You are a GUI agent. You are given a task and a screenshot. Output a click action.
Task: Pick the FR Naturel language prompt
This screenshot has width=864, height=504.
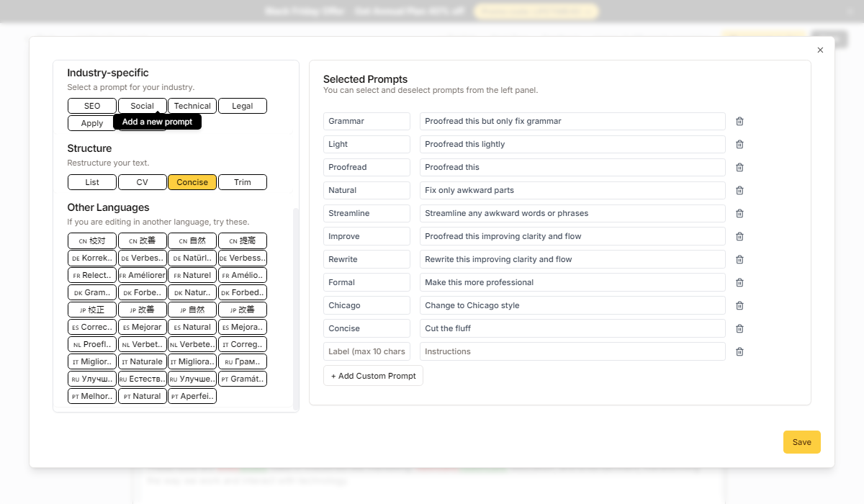(x=192, y=275)
